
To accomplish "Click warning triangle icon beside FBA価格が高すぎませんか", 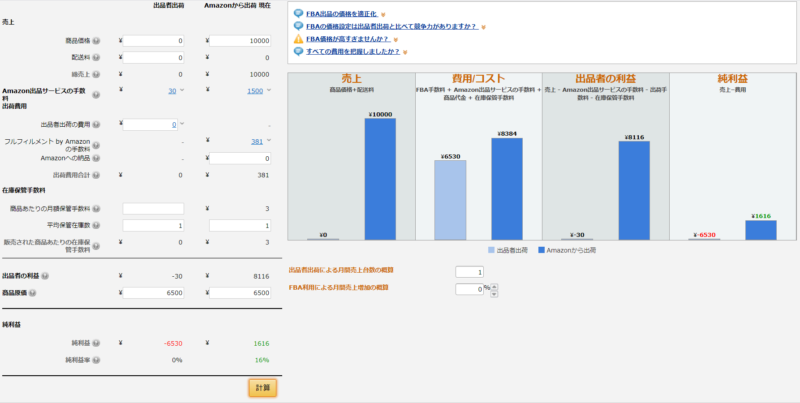I will [298, 39].
